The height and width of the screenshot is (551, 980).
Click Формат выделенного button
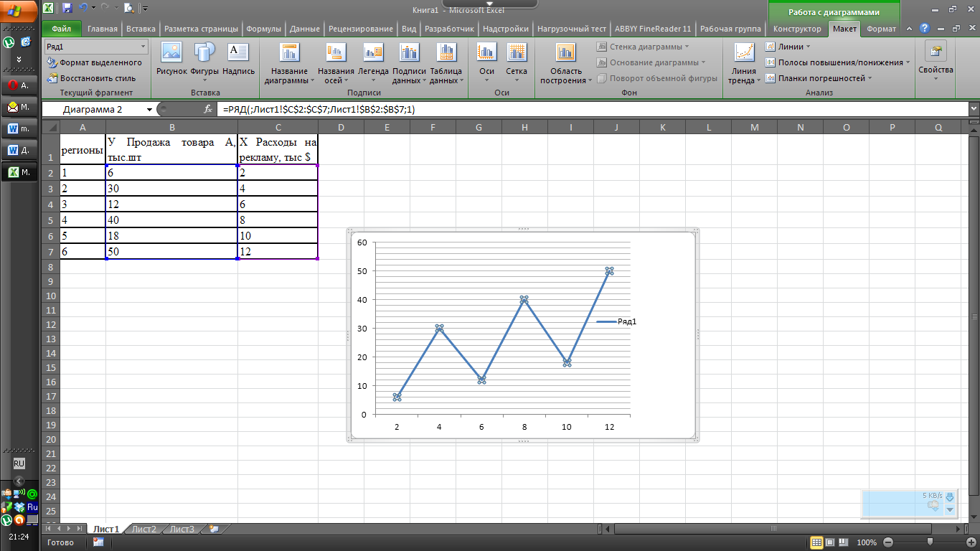94,62
